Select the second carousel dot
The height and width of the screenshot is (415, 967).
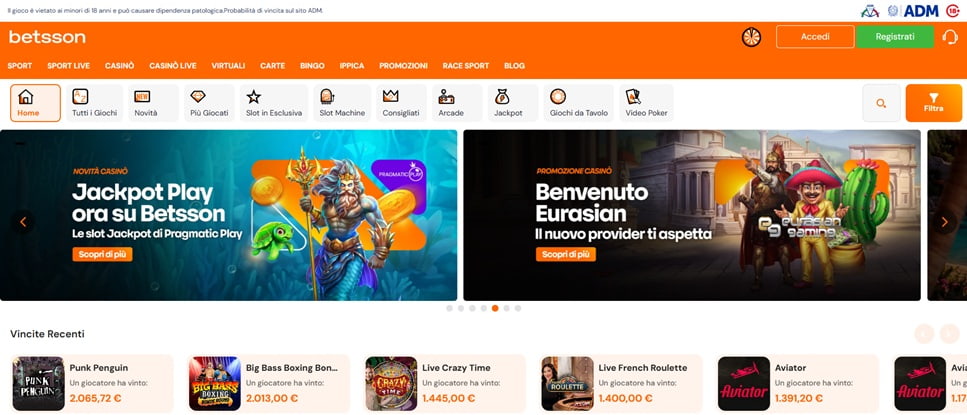(x=461, y=308)
